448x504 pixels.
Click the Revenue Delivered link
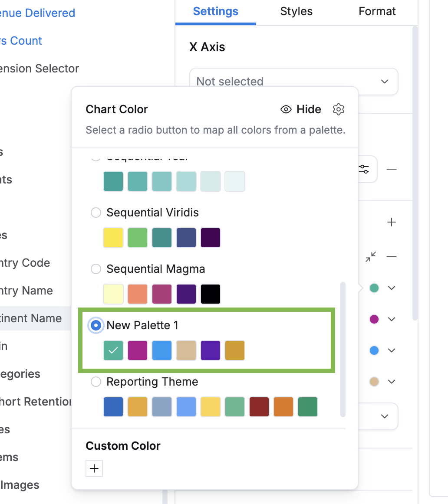tap(37, 13)
